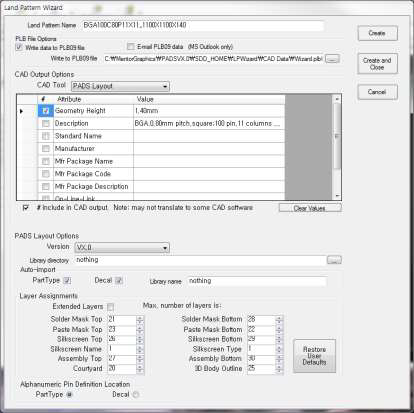Click row selector arrow for Geometry Height
Image resolution: width=414 pixels, height=413 pixels.
(22, 111)
